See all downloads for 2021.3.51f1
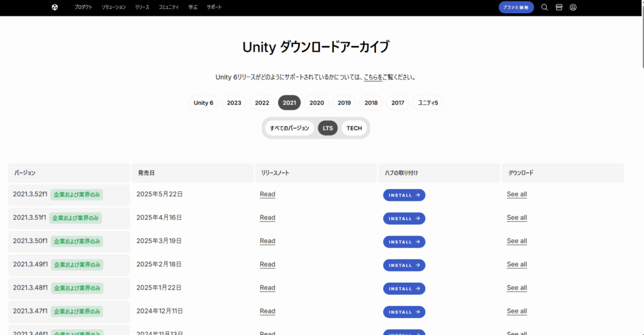The image size is (644, 335). coord(517,217)
